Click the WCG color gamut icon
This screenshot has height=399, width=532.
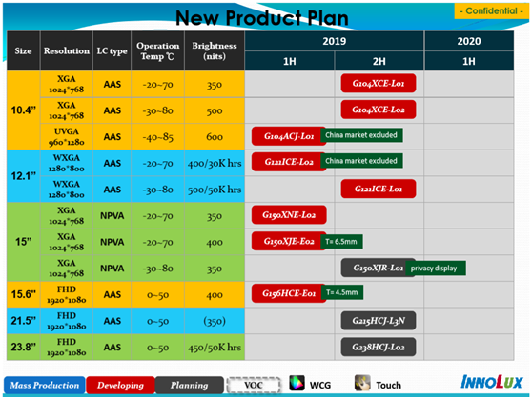(297, 383)
